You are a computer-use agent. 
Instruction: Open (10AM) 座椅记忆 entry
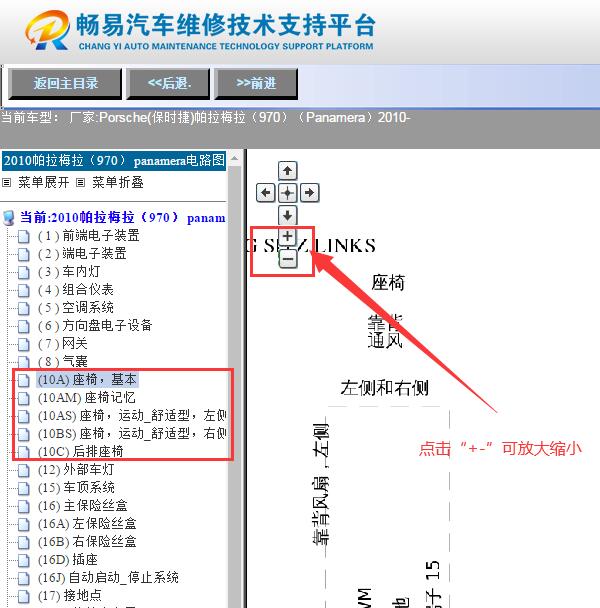(86, 398)
